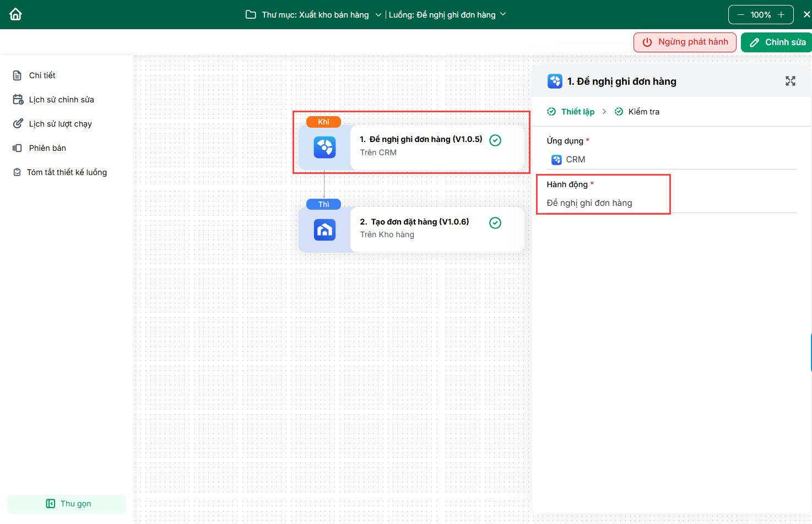Open the Luồng flow dropdown
Screen dimensions: 812x524
(x=502, y=14)
